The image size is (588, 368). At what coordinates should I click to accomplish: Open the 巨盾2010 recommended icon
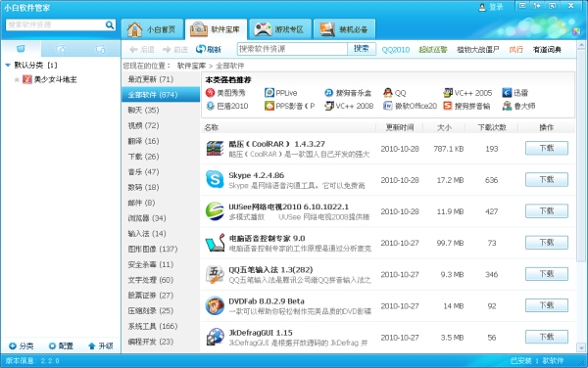pyautogui.click(x=210, y=106)
